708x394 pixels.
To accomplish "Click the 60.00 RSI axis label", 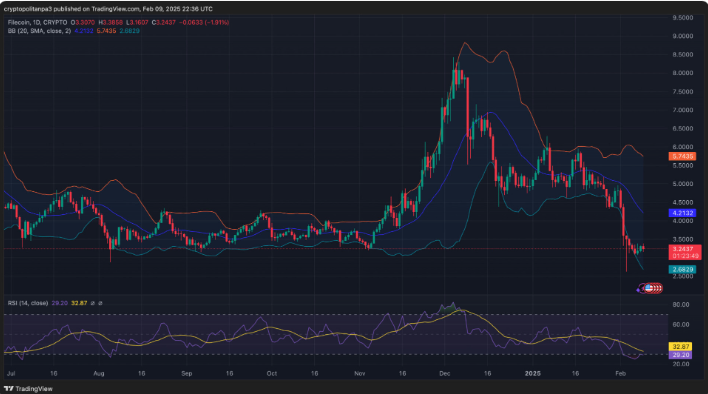I will click(x=681, y=324).
